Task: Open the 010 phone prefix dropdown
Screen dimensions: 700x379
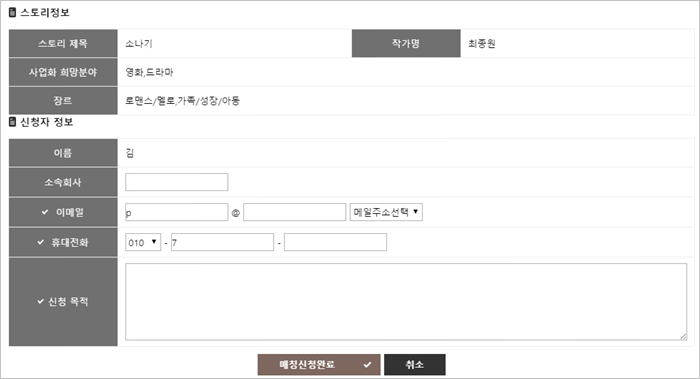Action: pos(143,242)
